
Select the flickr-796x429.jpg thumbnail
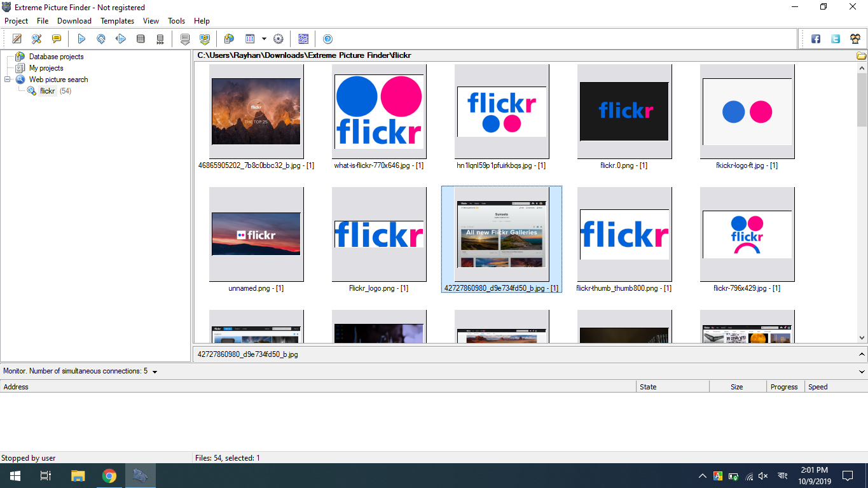point(747,234)
